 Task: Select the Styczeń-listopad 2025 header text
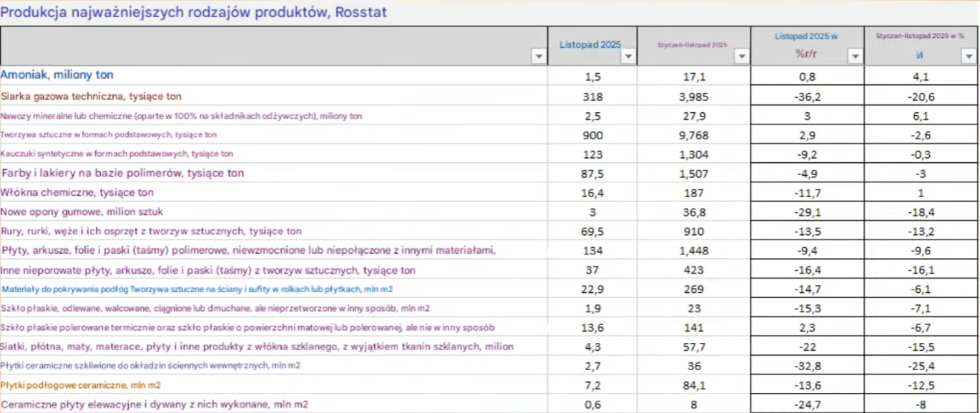pyautogui.click(x=692, y=44)
